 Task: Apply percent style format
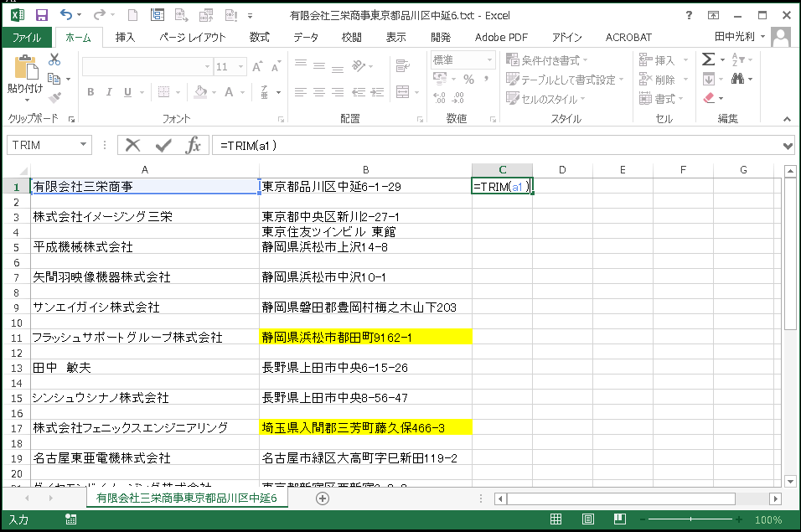click(468, 79)
